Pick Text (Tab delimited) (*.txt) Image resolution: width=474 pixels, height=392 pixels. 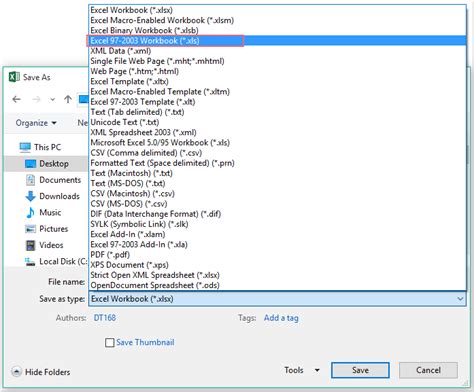pyautogui.click(x=277, y=112)
